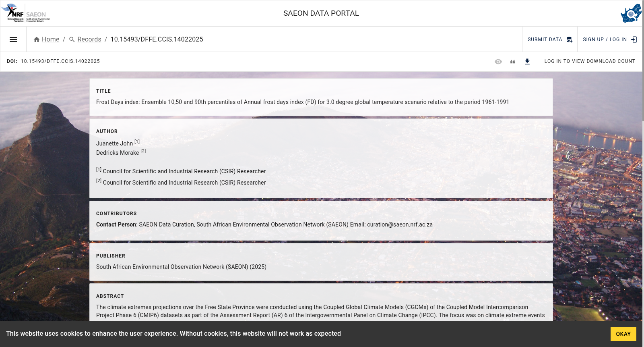Click breadcrumb text 10.15493/DFFE.CCIS.14022025
The height and width of the screenshot is (347, 644).
pos(157,39)
